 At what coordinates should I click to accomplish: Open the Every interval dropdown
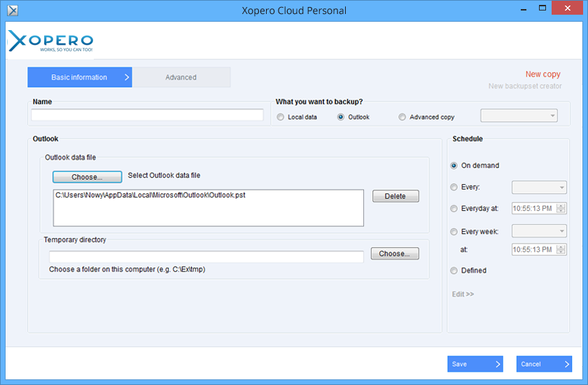(x=539, y=188)
